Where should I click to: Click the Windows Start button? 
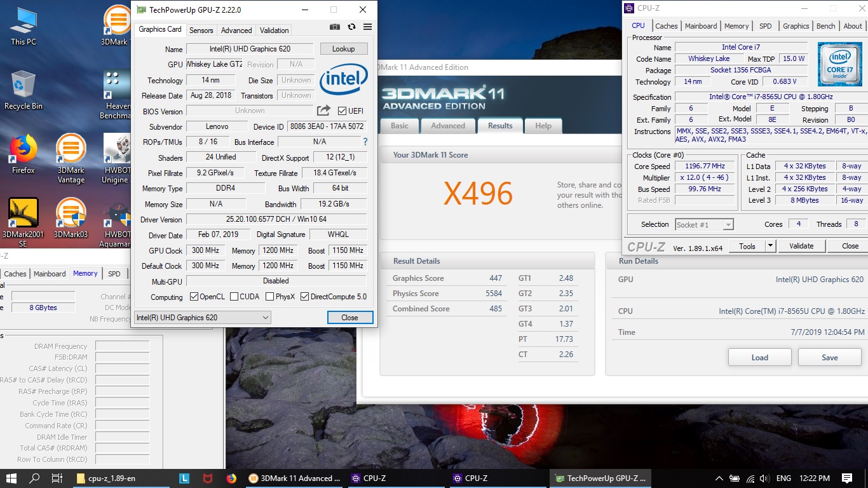point(11,478)
